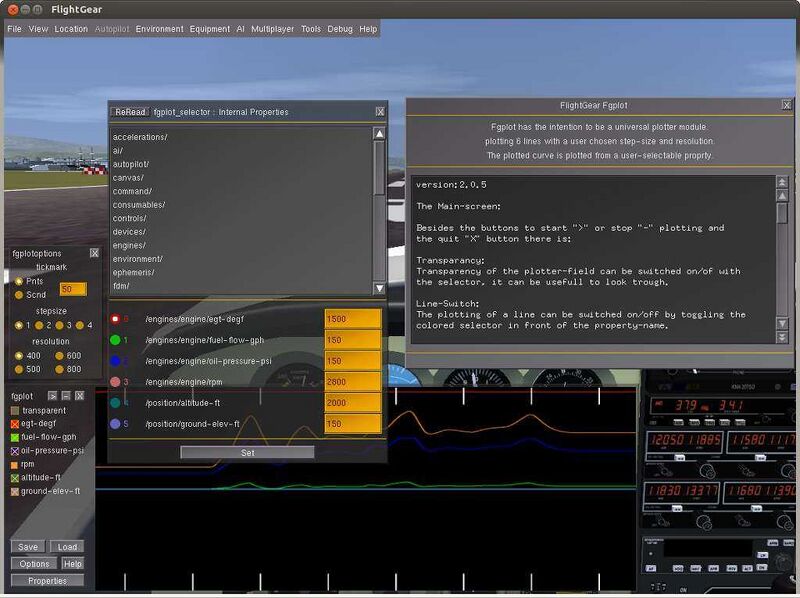Select resolution 400
The image size is (800, 598).
click(x=19, y=356)
